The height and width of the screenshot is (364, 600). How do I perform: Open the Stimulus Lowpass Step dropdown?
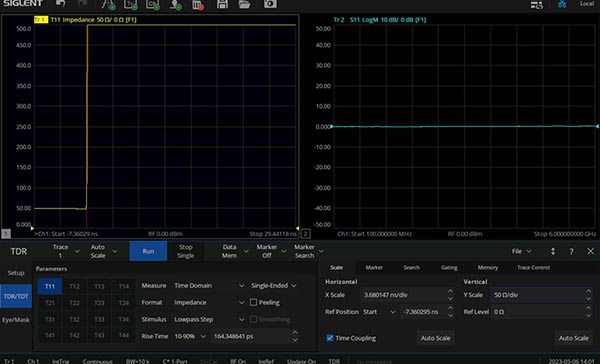tap(209, 319)
